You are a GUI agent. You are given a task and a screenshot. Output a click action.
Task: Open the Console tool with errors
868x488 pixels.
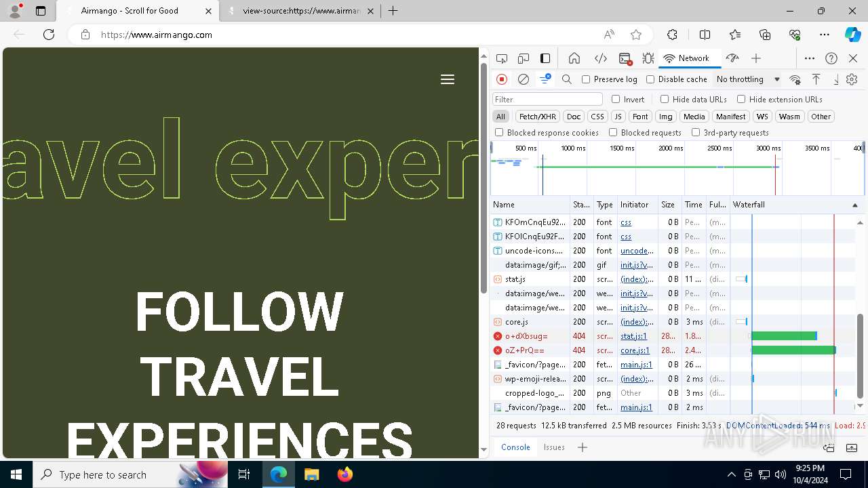(626, 58)
